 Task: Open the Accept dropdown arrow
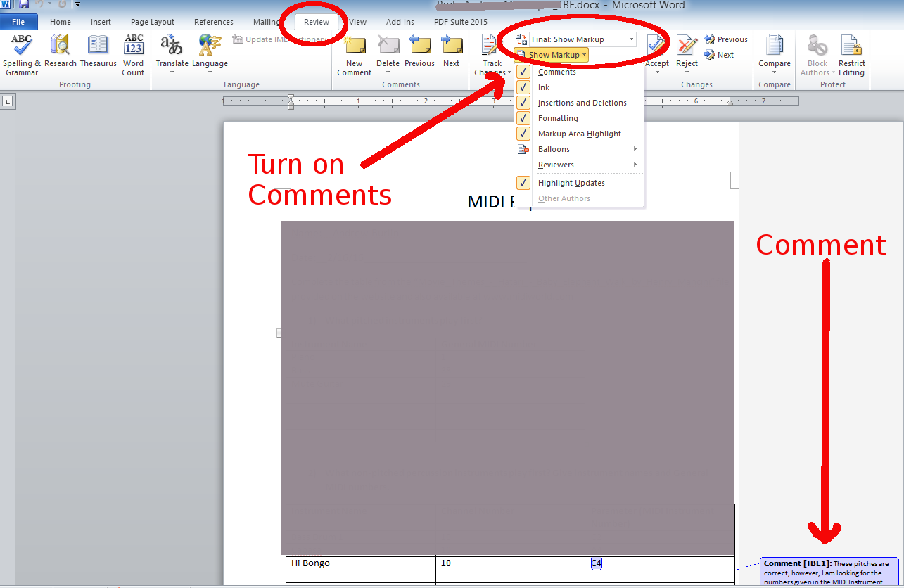657,72
